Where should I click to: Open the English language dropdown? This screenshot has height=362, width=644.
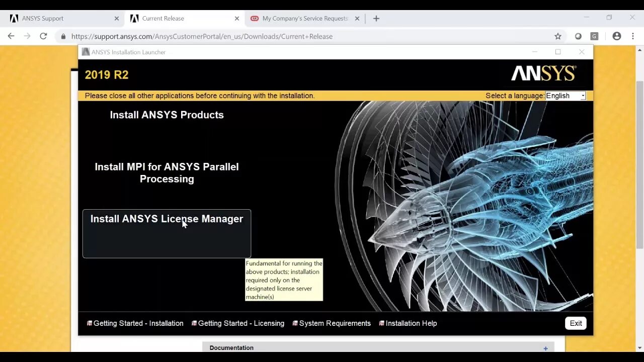coord(566,96)
